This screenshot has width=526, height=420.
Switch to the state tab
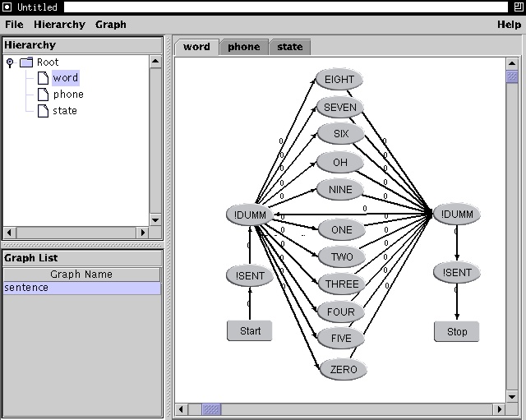coord(290,47)
